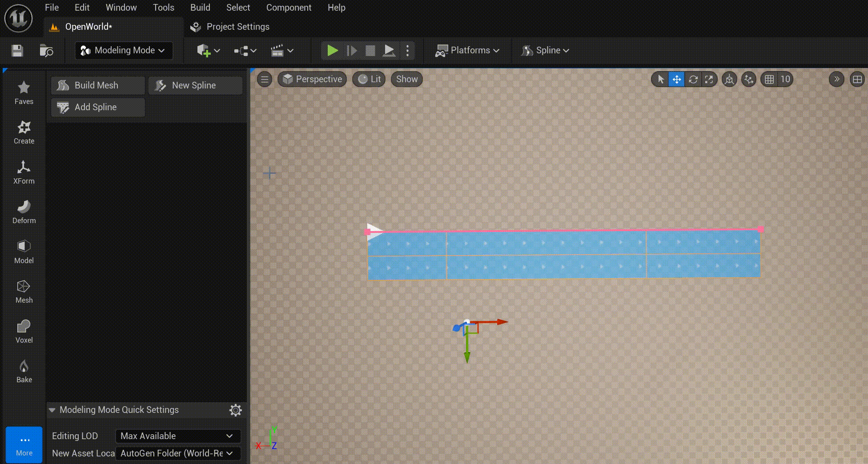Viewport: 868px width, 464px height.
Task: Open the Modeling Mode dropdown
Action: tap(123, 51)
